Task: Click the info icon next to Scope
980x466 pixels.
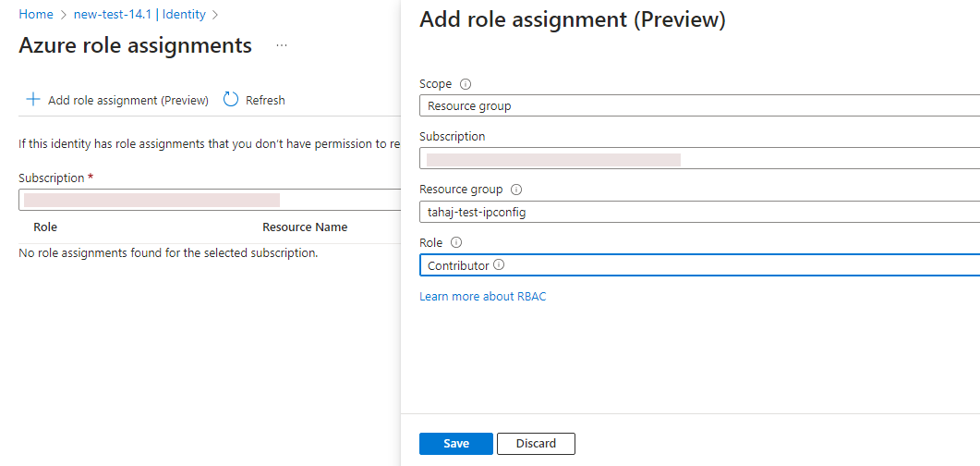Action: pyautogui.click(x=465, y=84)
